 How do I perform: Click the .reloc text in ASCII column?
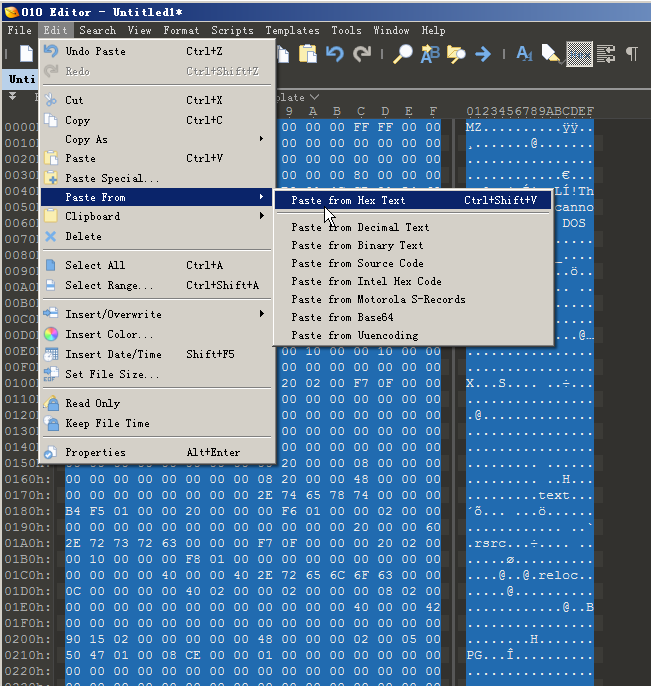[554, 575]
